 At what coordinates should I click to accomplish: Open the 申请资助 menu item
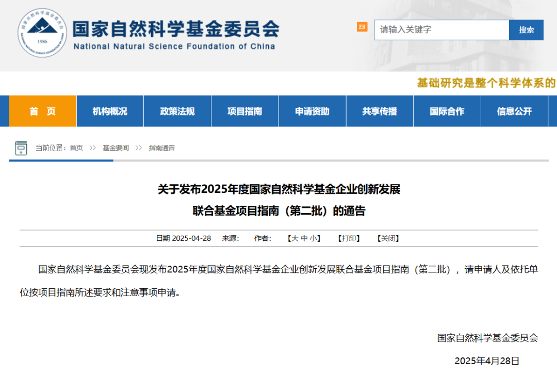point(312,111)
